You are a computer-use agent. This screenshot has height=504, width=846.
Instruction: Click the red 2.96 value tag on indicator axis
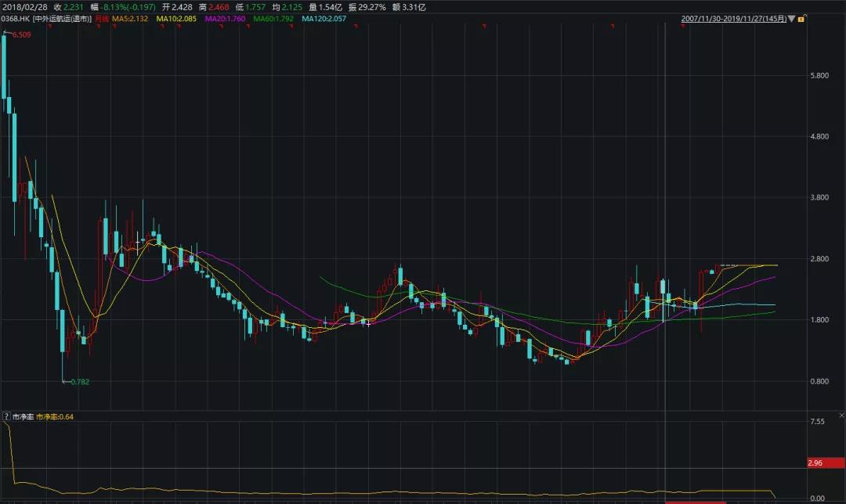pos(825,463)
